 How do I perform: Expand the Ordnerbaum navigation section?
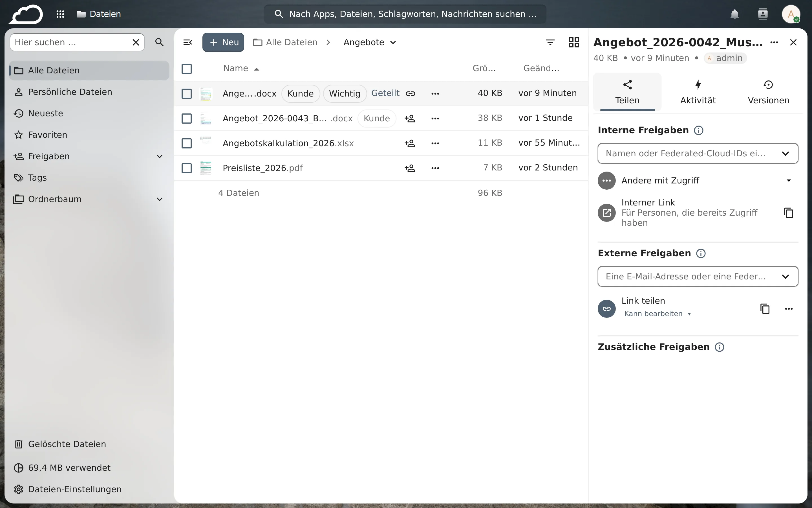[160, 199]
